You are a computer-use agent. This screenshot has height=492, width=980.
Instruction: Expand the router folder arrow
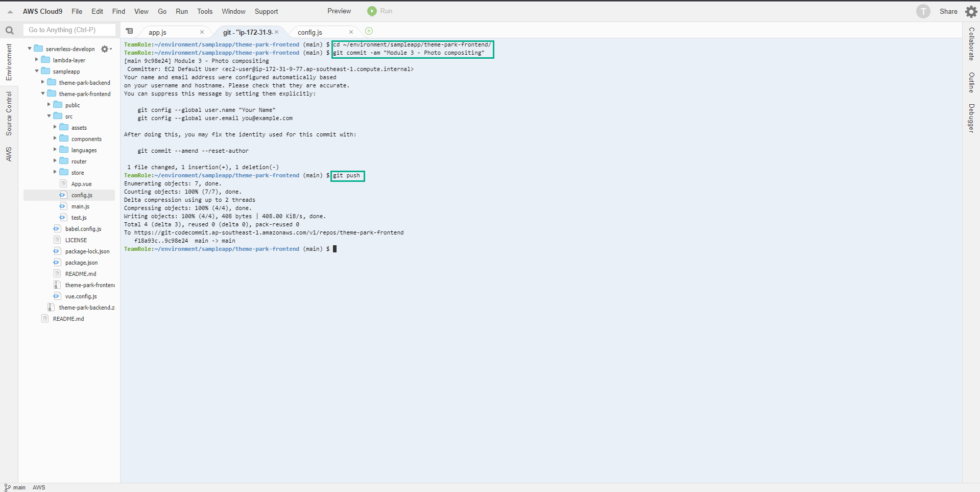tap(55, 161)
